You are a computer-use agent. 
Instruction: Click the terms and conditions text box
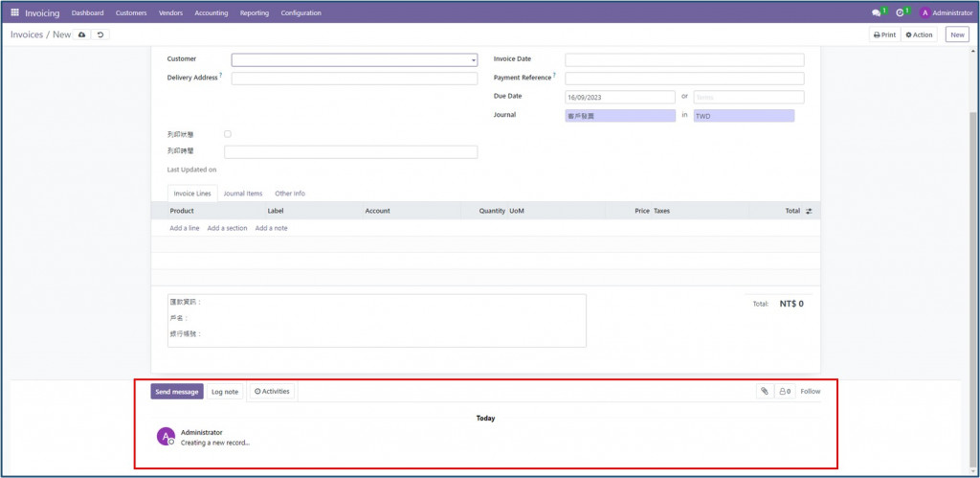(377, 320)
